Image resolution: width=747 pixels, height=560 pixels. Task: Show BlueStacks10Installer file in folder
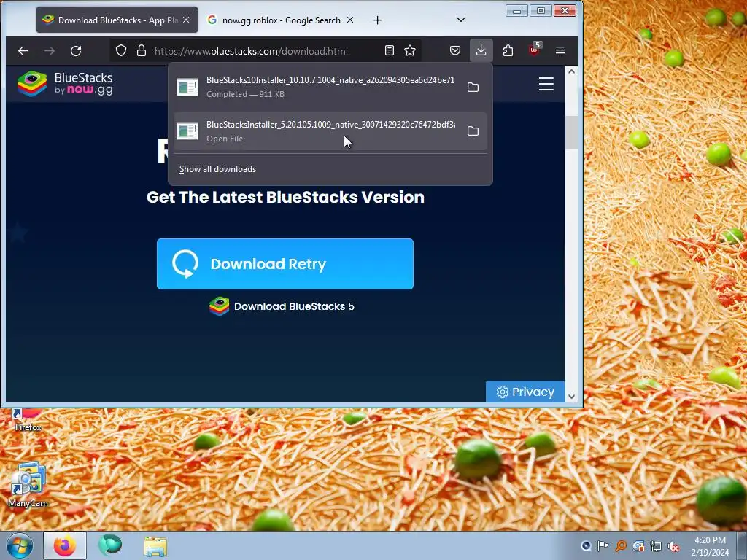point(473,87)
